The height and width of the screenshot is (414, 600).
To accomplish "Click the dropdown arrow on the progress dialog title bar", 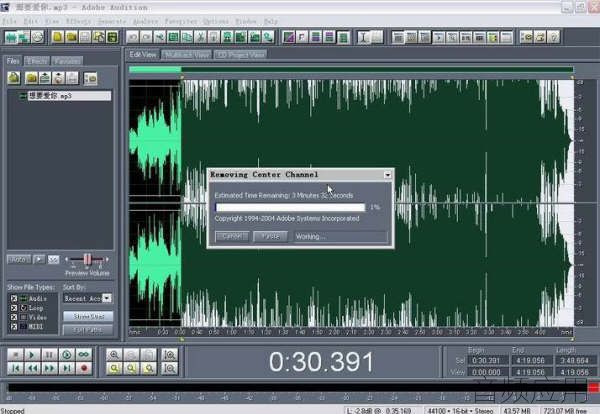I will pos(387,175).
